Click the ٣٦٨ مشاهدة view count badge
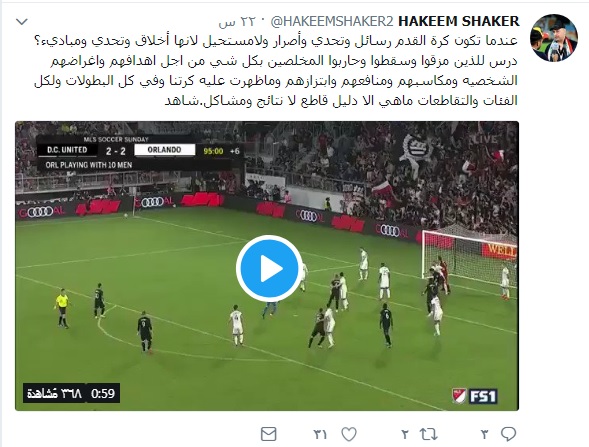 pos(54,393)
